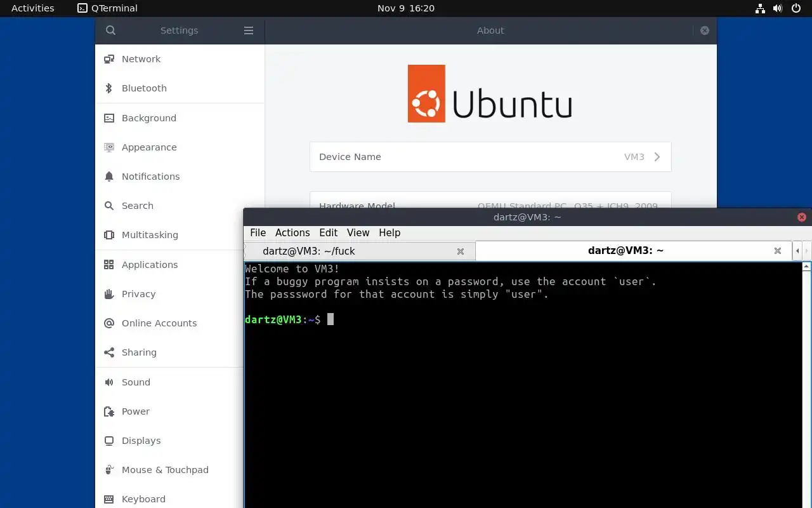Screen dimensions: 812x508
Task: Click the power icon in top bar
Action: tap(796, 8)
